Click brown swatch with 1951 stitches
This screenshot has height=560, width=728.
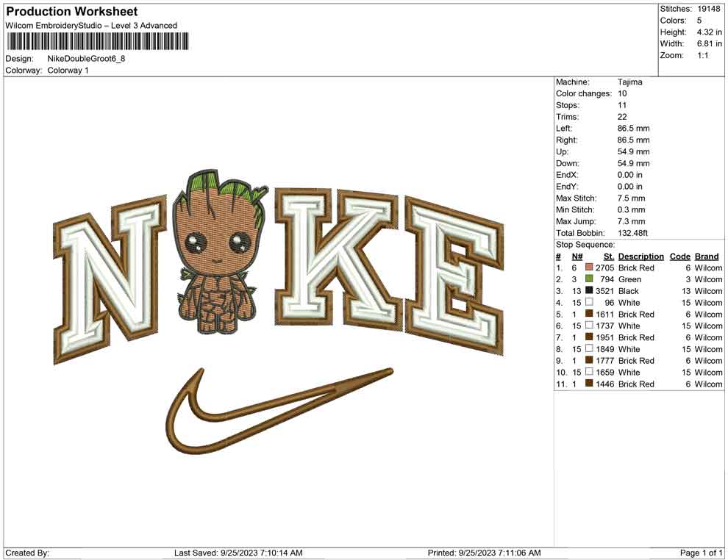589,337
